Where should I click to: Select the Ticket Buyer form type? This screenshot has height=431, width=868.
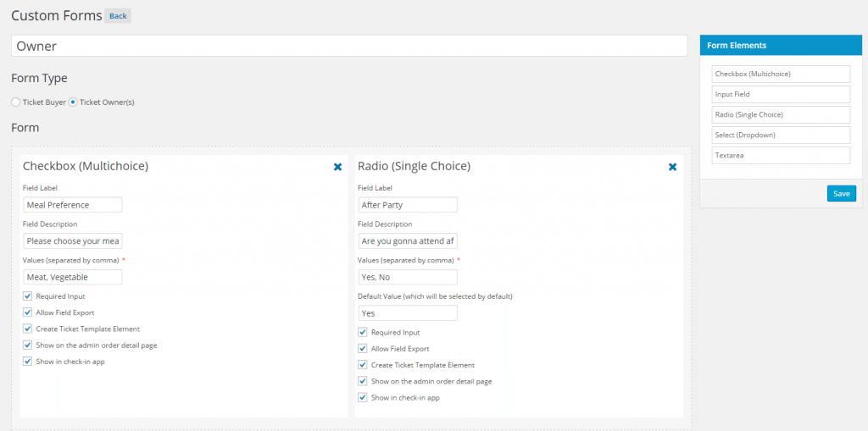tap(16, 102)
